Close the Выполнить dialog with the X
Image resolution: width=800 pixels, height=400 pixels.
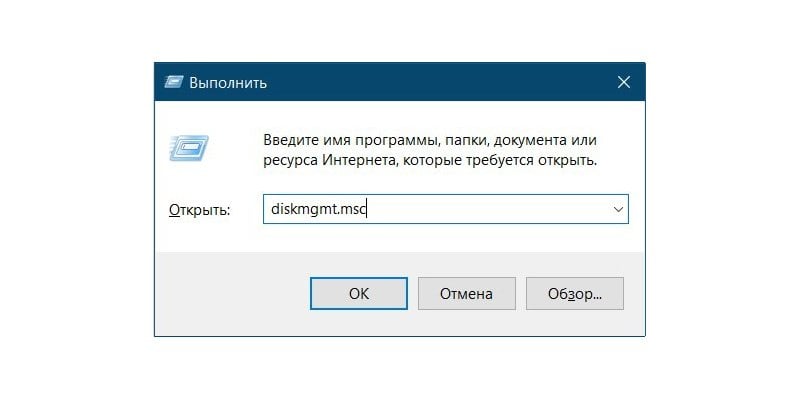[623, 82]
